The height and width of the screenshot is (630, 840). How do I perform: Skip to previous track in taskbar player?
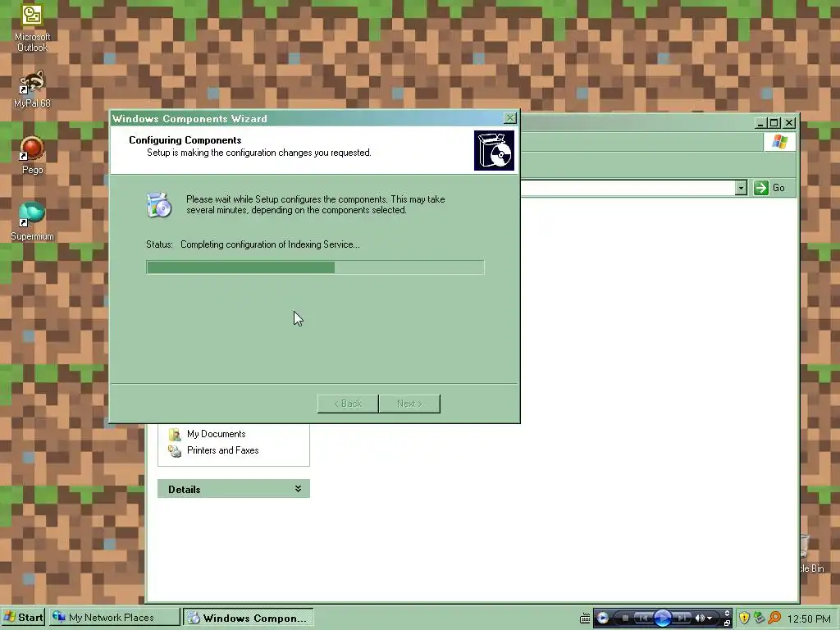[643, 619]
